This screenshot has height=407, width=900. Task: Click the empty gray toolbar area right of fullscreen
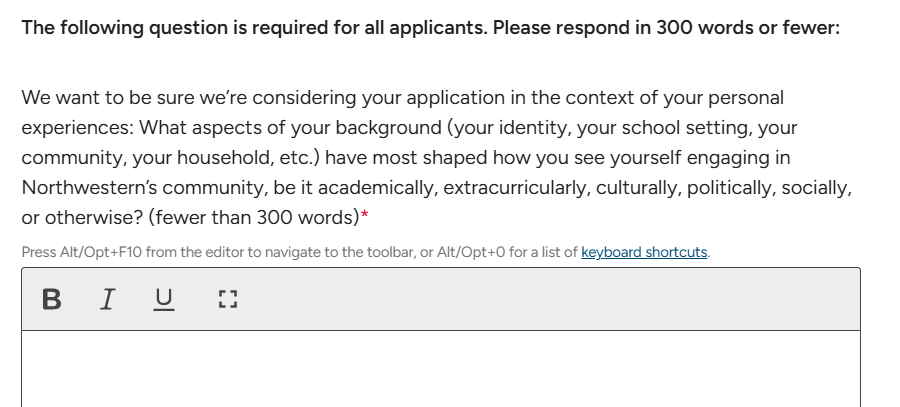coord(551,299)
